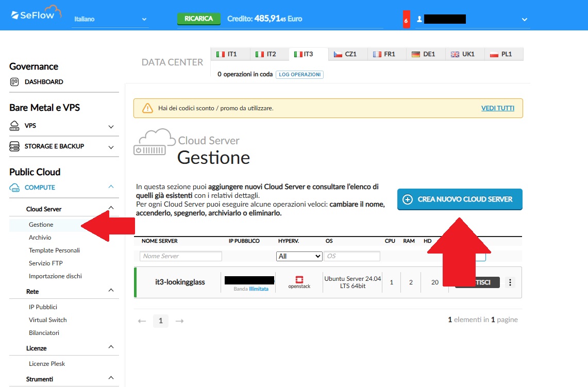Viewport: 588px width, 387px height.
Task: Select the Dashboard icon in the sidebar
Action: (15, 81)
